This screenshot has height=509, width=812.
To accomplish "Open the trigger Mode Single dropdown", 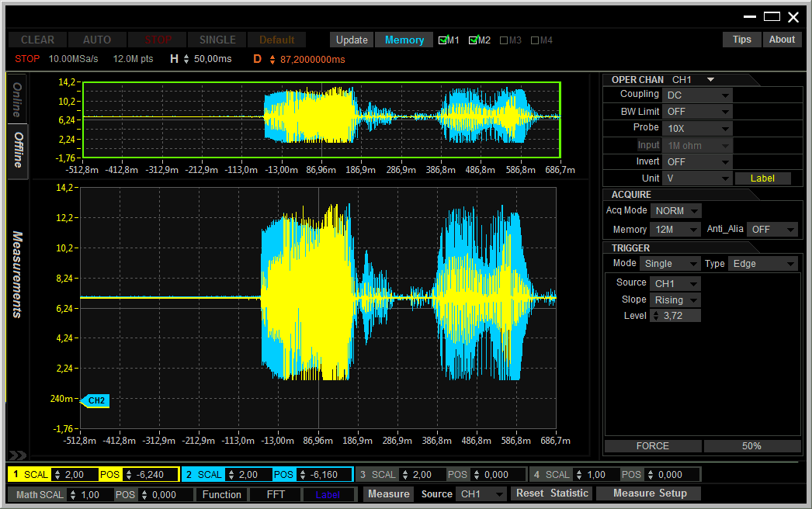I will click(670, 264).
